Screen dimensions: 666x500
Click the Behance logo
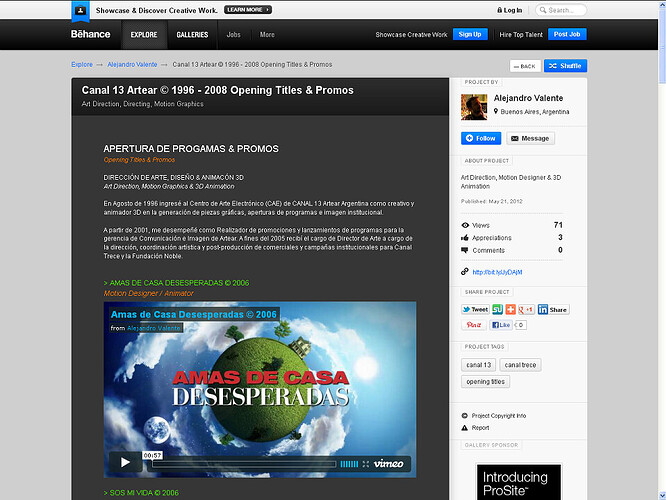click(x=90, y=34)
